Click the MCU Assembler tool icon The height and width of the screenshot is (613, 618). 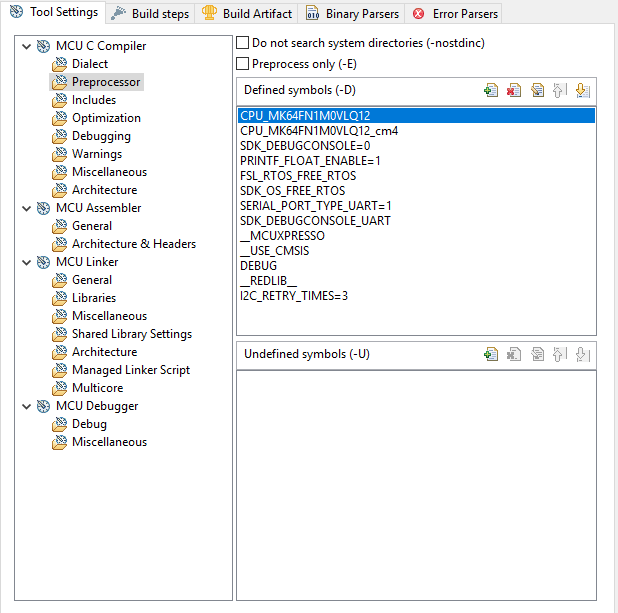[x=43, y=208]
